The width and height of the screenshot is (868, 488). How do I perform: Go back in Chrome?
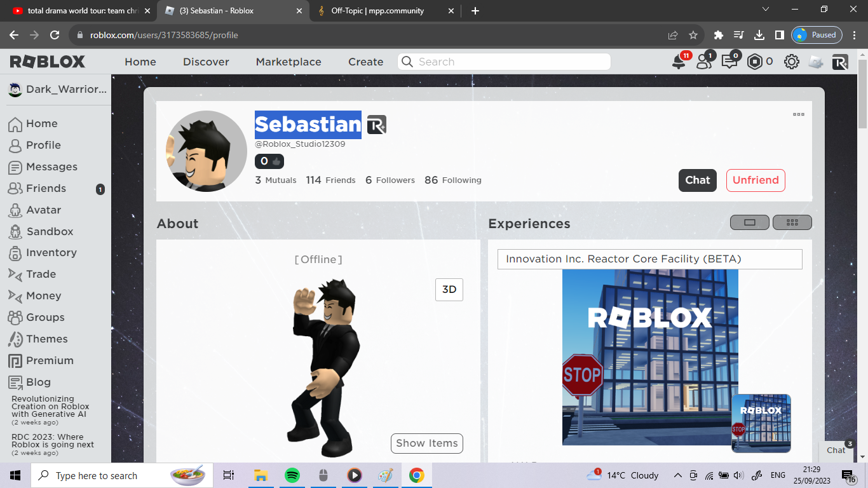(14, 35)
